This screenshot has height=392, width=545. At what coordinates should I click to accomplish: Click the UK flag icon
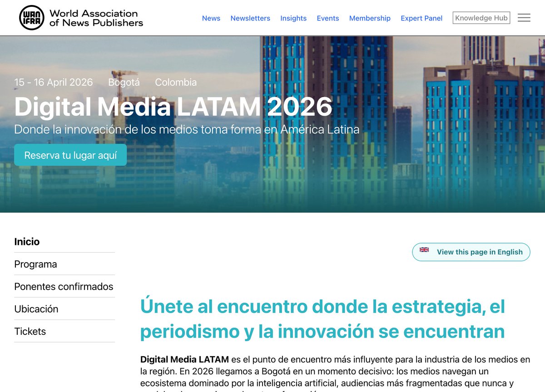(424, 250)
